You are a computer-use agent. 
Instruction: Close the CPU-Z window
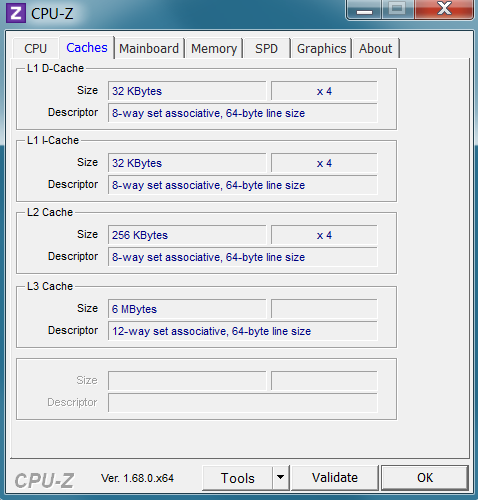tap(444, 9)
